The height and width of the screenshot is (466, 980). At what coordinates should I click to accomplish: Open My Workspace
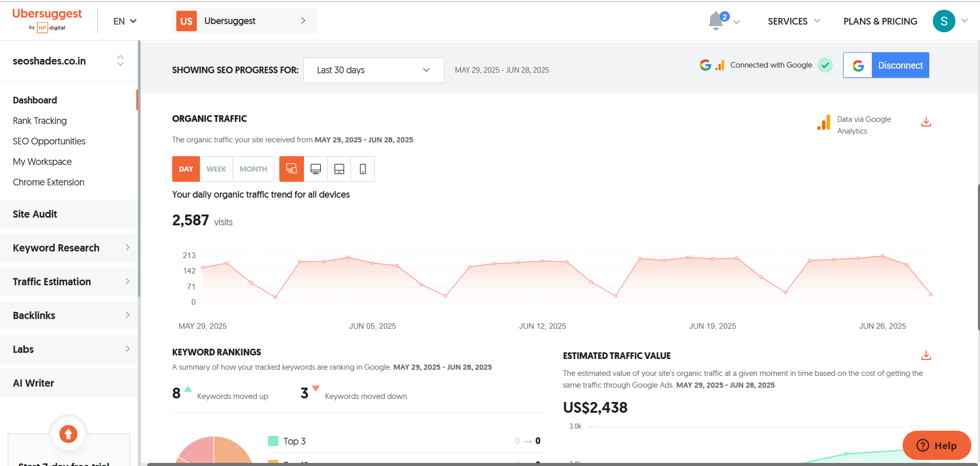[42, 162]
